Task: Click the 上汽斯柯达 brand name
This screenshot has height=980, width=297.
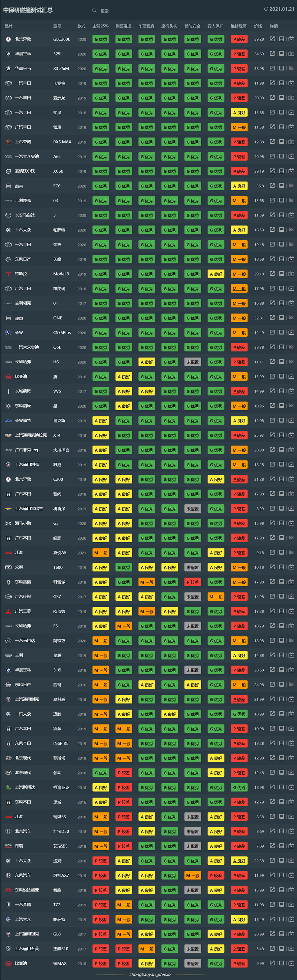Action: [25, 788]
